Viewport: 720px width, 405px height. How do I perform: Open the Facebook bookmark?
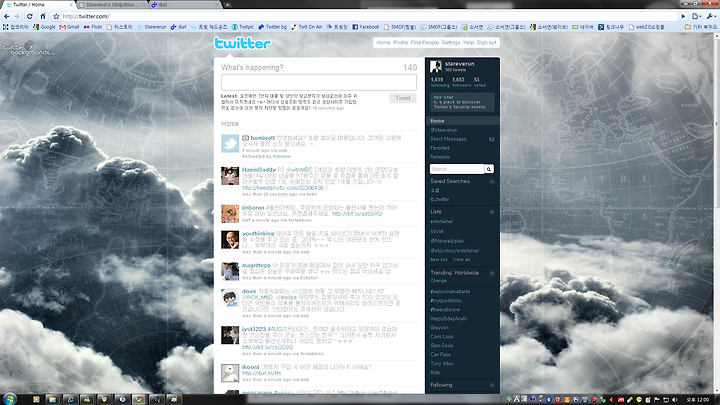[366, 27]
